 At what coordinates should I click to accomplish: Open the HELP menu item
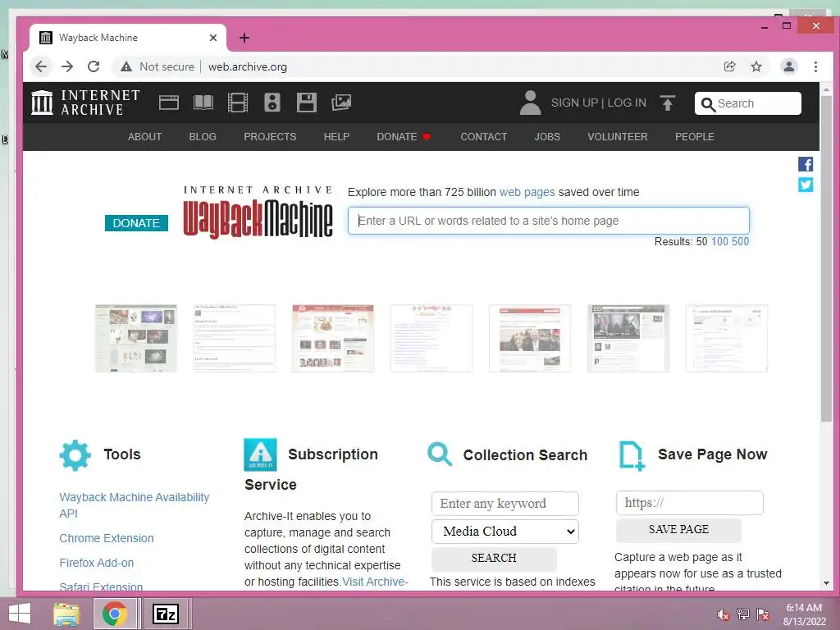coord(336,137)
